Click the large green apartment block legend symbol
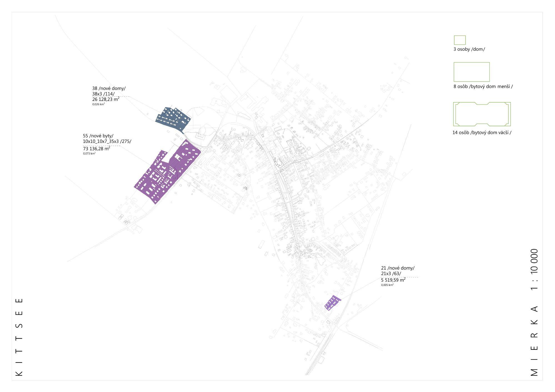This screenshot has height=392, width=555. 482,114
